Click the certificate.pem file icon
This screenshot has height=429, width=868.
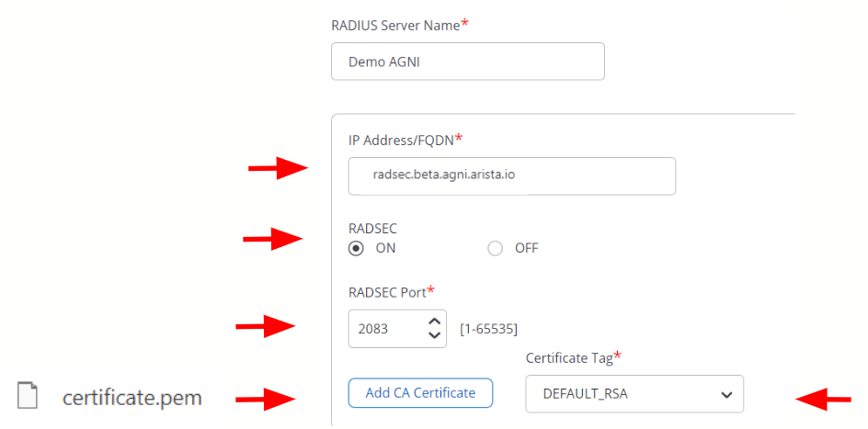(29, 397)
